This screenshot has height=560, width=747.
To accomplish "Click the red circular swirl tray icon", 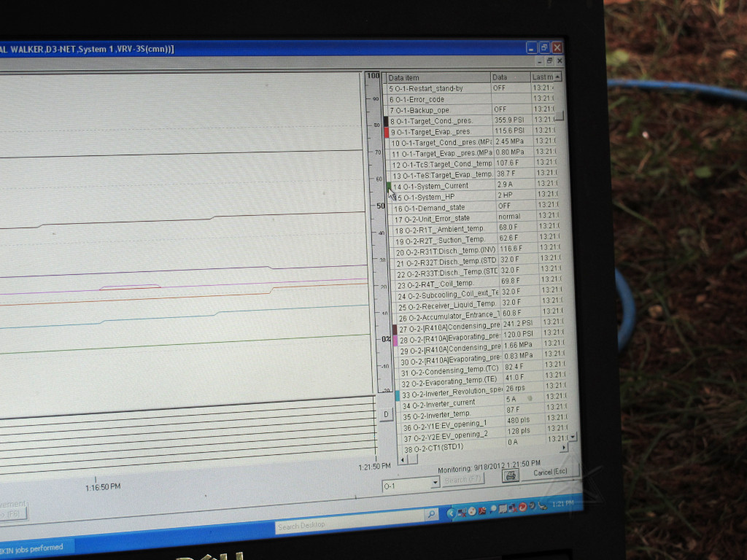I will click(522, 507).
